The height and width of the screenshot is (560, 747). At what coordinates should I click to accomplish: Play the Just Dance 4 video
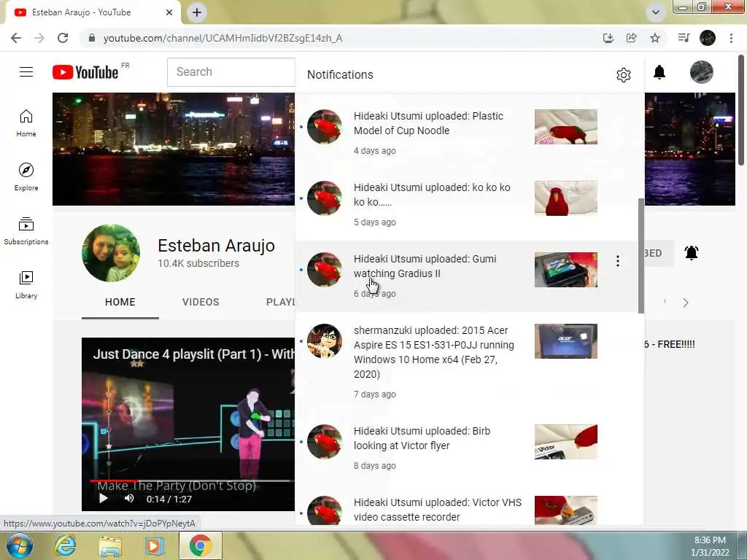coord(103,499)
